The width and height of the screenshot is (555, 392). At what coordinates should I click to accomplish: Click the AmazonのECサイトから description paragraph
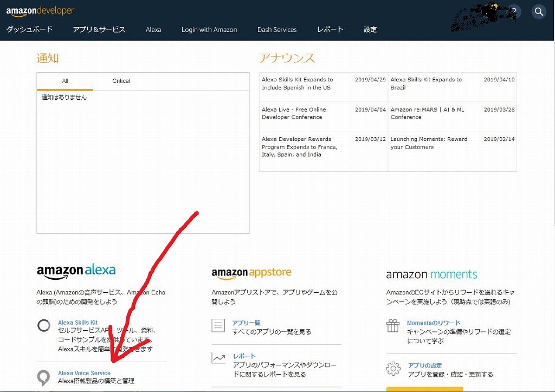pos(450,297)
